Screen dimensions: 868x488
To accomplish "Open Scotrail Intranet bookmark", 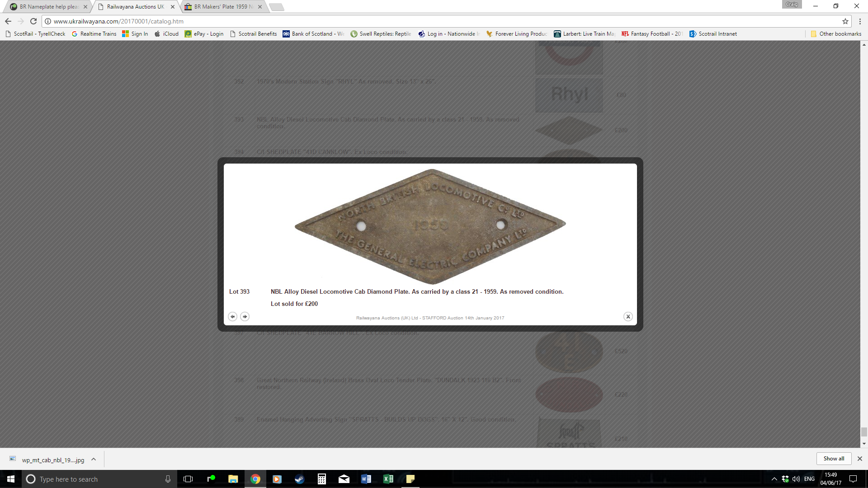I will (713, 34).
